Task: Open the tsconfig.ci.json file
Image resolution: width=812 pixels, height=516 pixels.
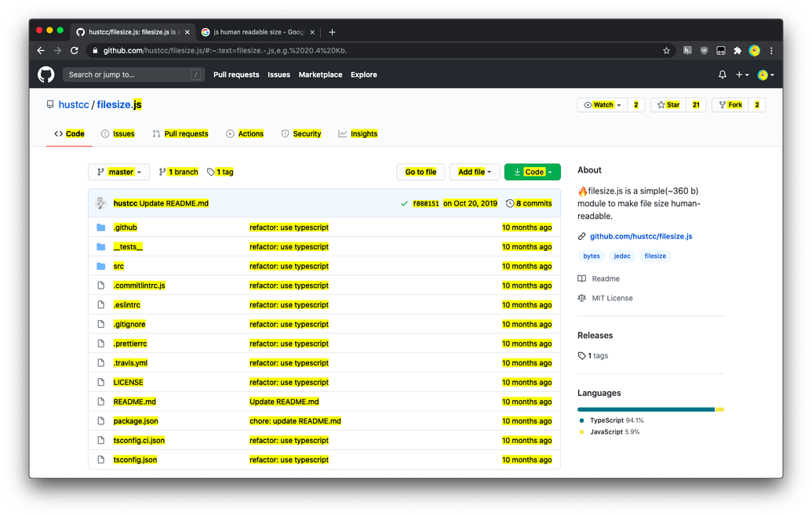Action: 139,441
